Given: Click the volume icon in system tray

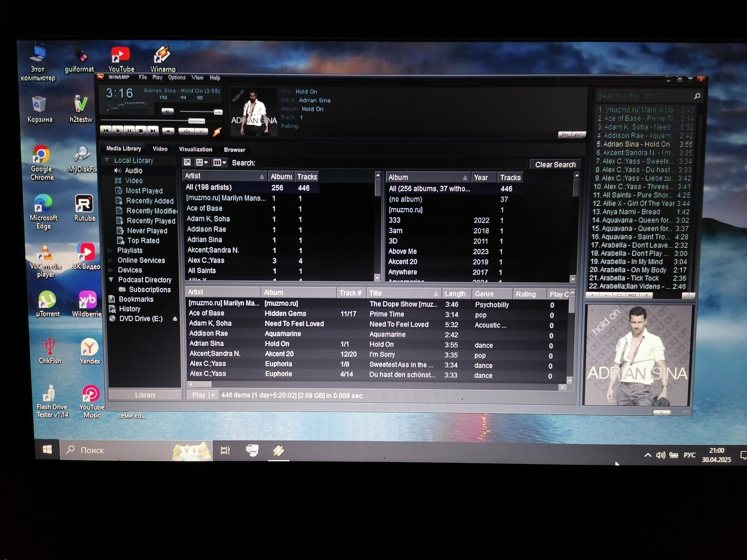Looking at the screenshot, I should 660,455.
